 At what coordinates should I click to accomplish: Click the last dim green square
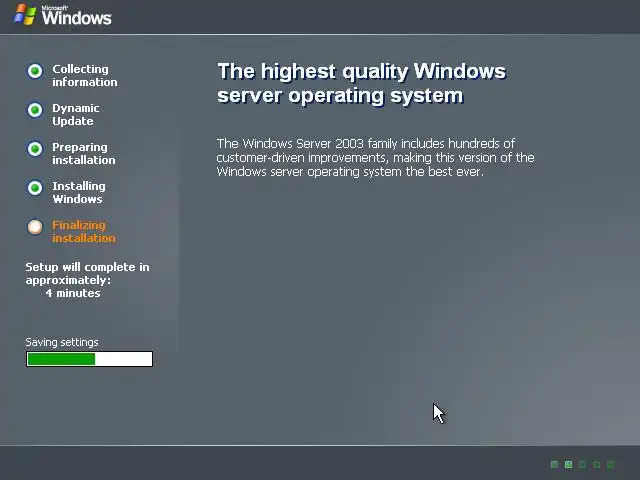click(x=611, y=464)
